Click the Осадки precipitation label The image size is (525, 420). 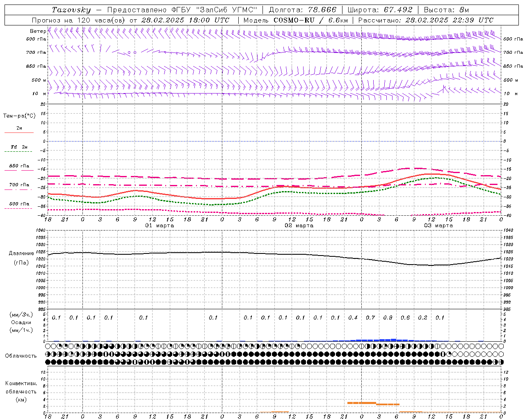point(21,322)
